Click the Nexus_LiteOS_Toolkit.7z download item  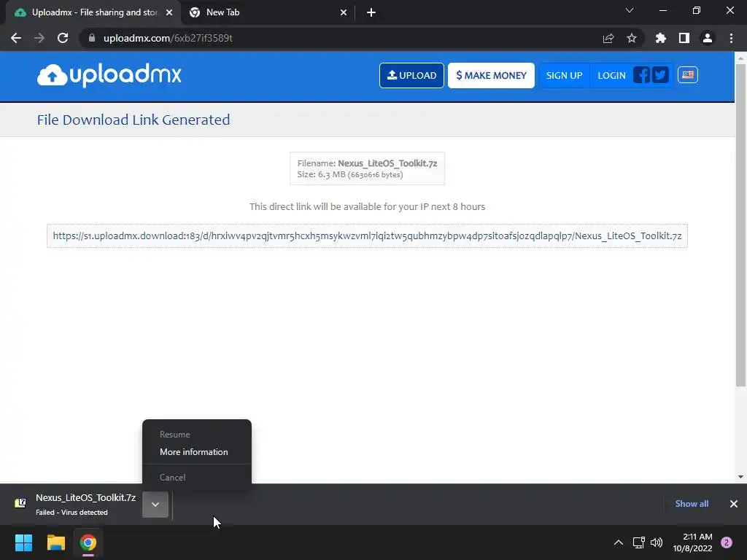[x=86, y=505]
